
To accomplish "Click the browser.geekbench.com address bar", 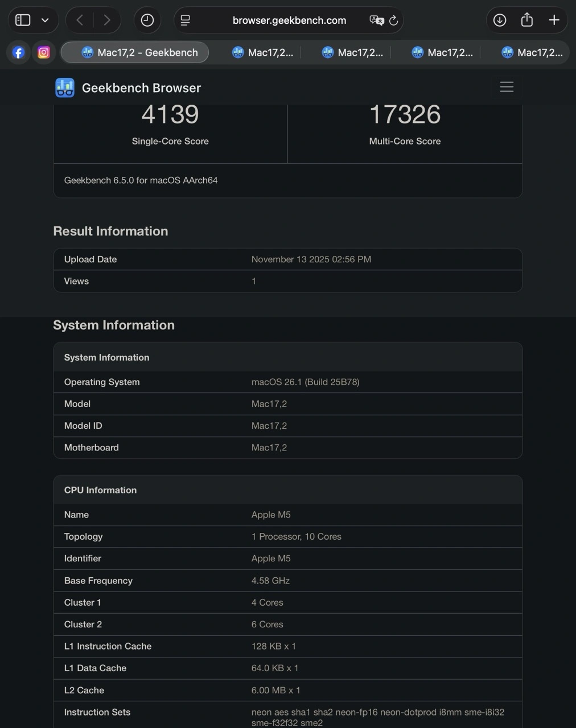I will click(289, 20).
